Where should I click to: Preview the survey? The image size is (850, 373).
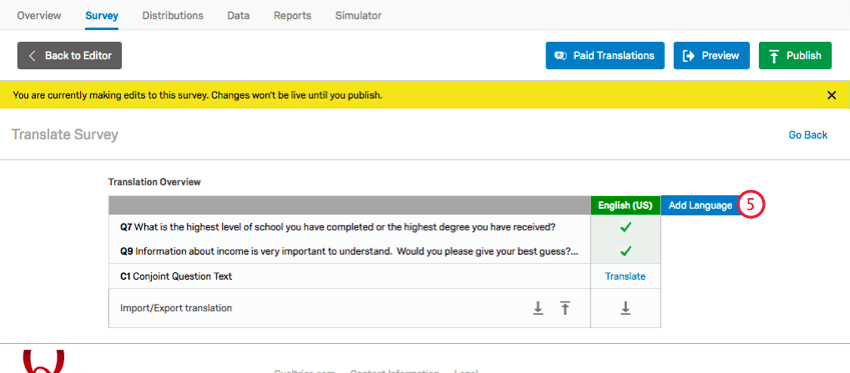[x=712, y=56]
